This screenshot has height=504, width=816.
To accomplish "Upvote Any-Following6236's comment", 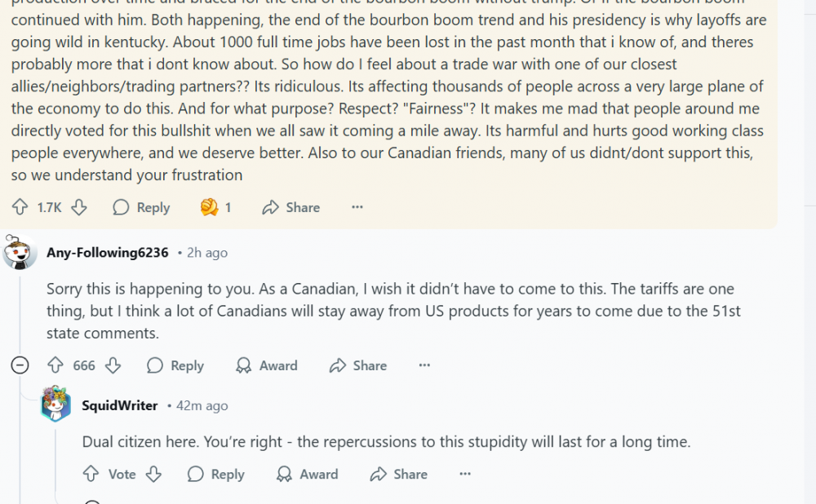I will coord(55,366).
